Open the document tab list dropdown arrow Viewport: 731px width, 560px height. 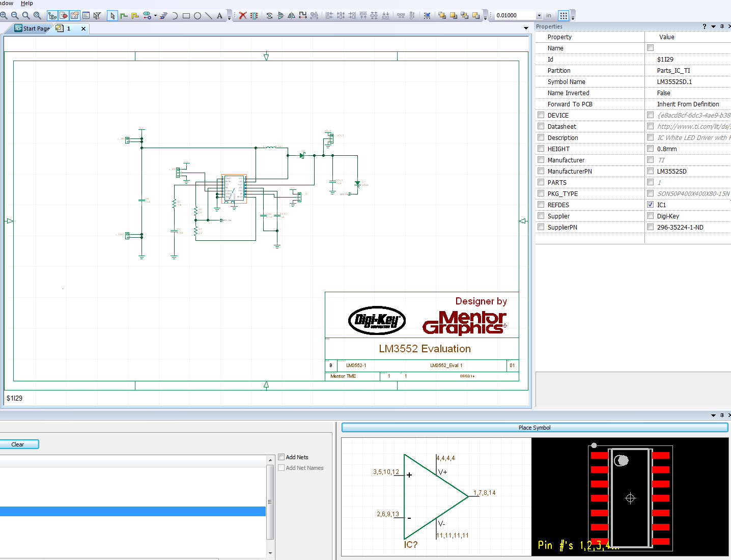pyautogui.click(x=526, y=29)
